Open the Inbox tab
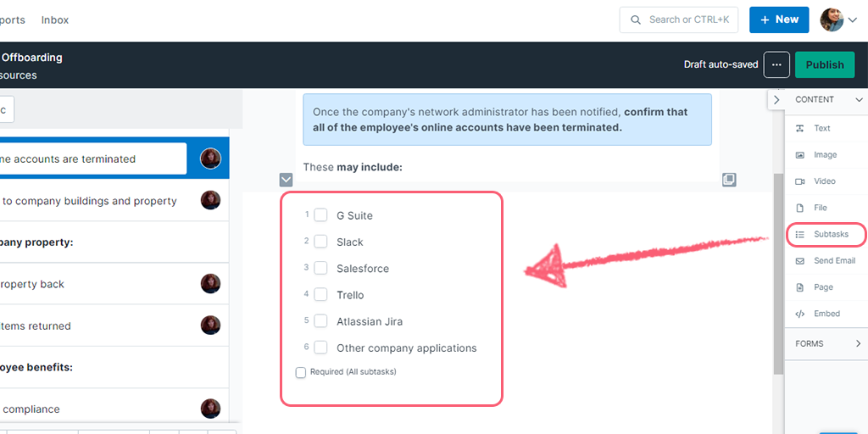 55,19
